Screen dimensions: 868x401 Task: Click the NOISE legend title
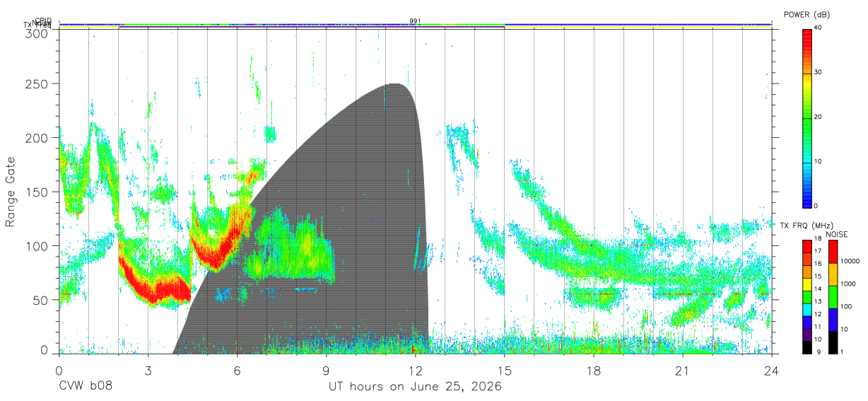coord(836,234)
